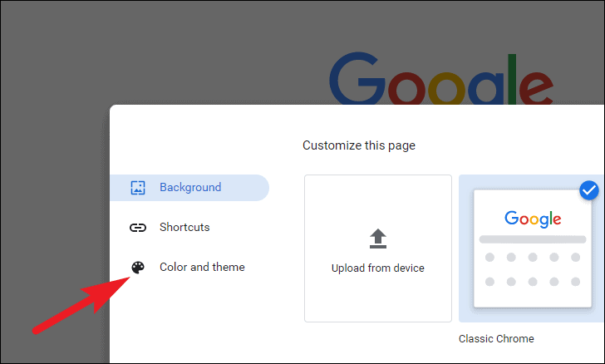The height and width of the screenshot is (364, 605).
Task: Click the Classic Chrome caption text
Action: [496, 338]
